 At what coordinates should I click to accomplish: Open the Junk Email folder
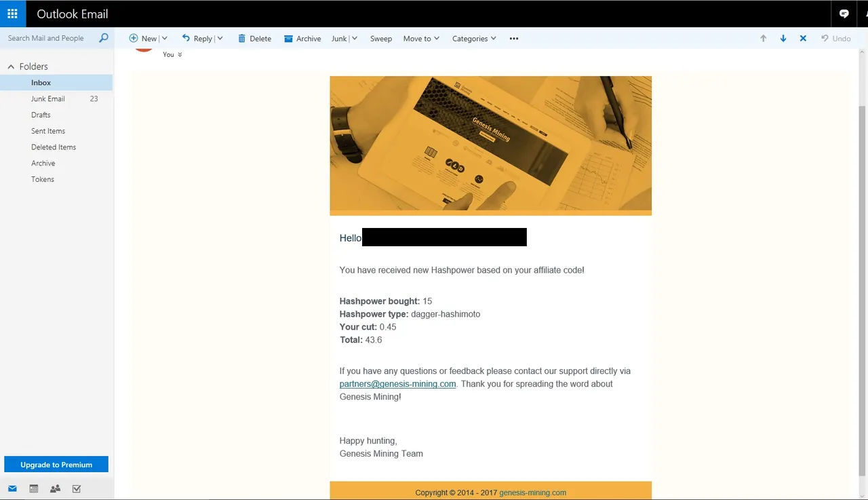[x=47, y=99]
